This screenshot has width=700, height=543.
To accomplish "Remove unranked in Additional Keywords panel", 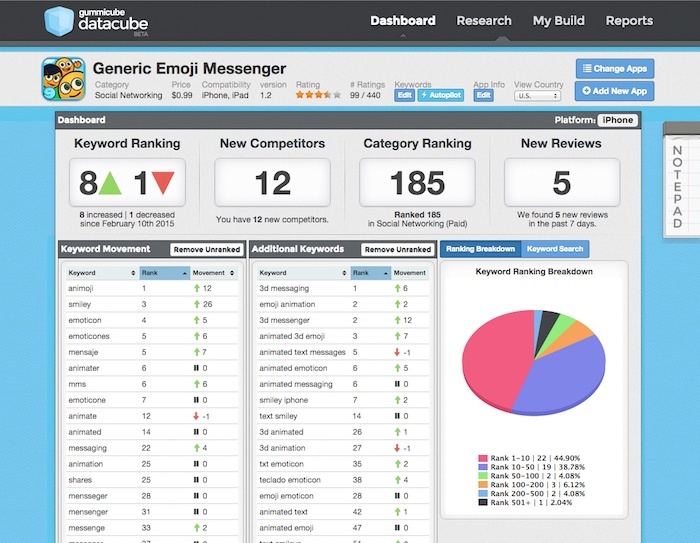I will tap(398, 250).
